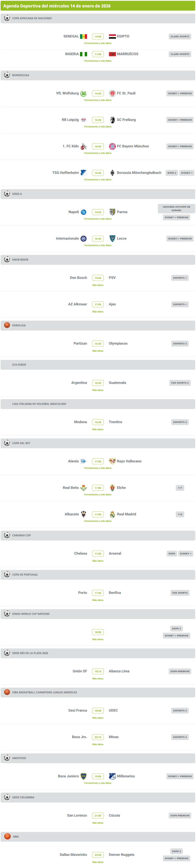
Task: Click the Boca Juniors shield logo
Action: 83,776
